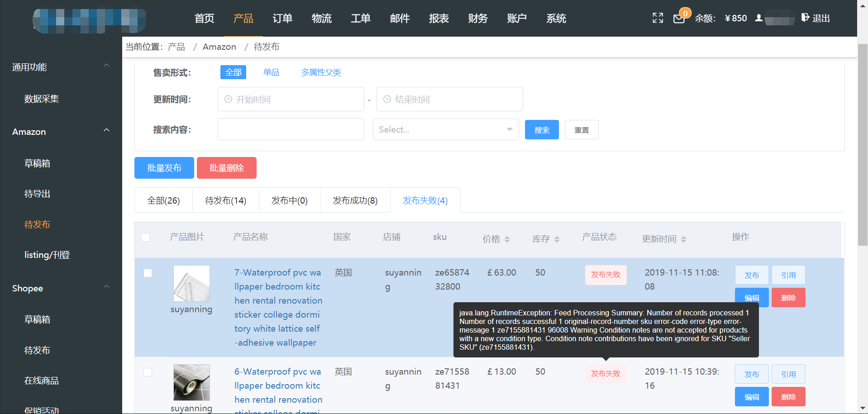This screenshot has width=868, height=414.
Task: Open 首页 in top navigation
Action: pos(204,19)
